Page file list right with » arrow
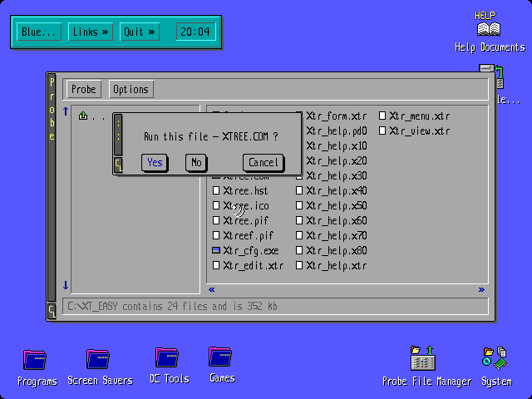This screenshot has height=399, width=532. coord(481,289)
